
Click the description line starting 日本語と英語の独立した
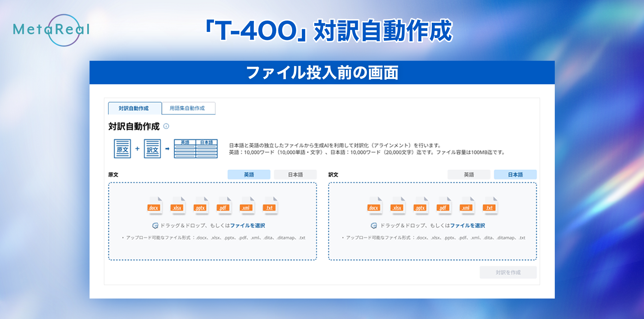[x=335, y=145]
